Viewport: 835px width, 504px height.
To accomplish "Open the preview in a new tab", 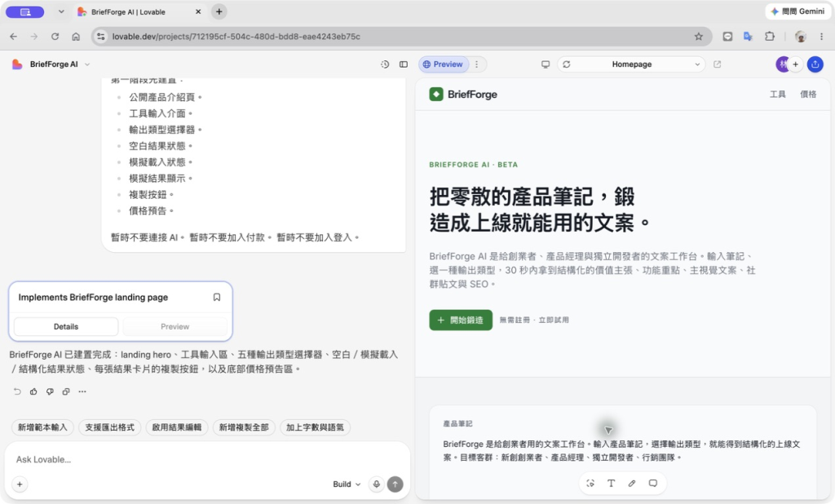I will point(718,64).
